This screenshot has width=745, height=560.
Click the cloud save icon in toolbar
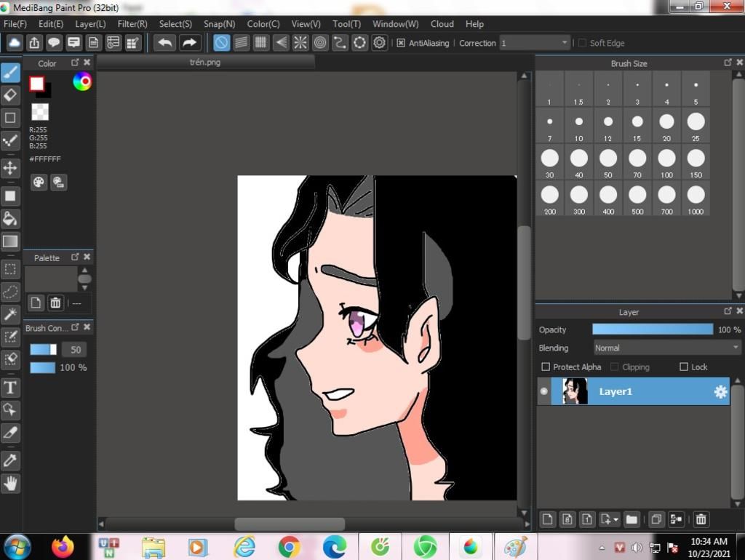pos(15,43)
